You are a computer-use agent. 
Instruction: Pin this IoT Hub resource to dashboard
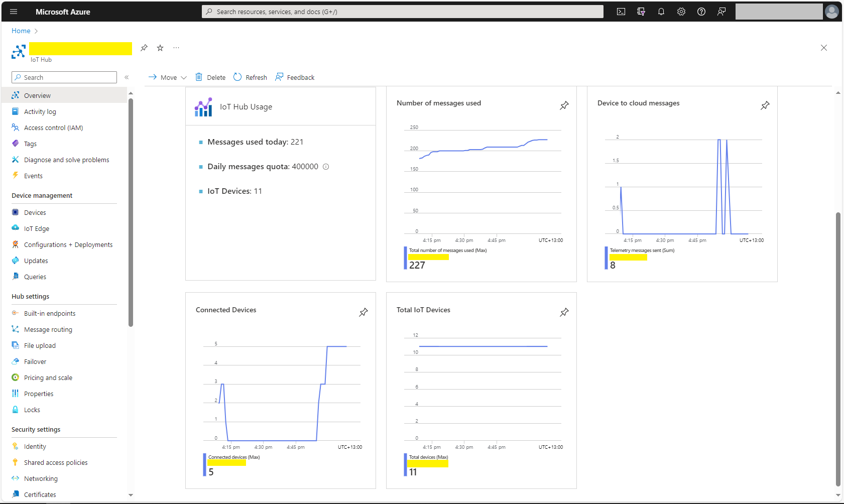click(x=144, y=48)
